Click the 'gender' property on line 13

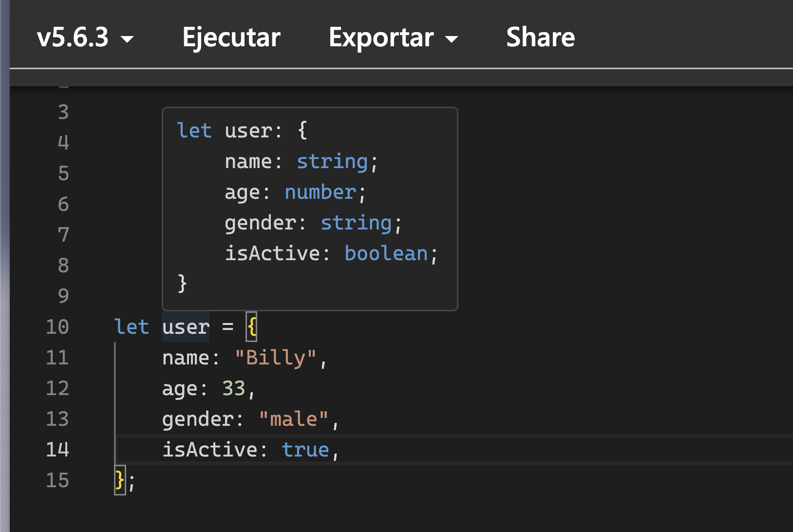click(198, 419)
